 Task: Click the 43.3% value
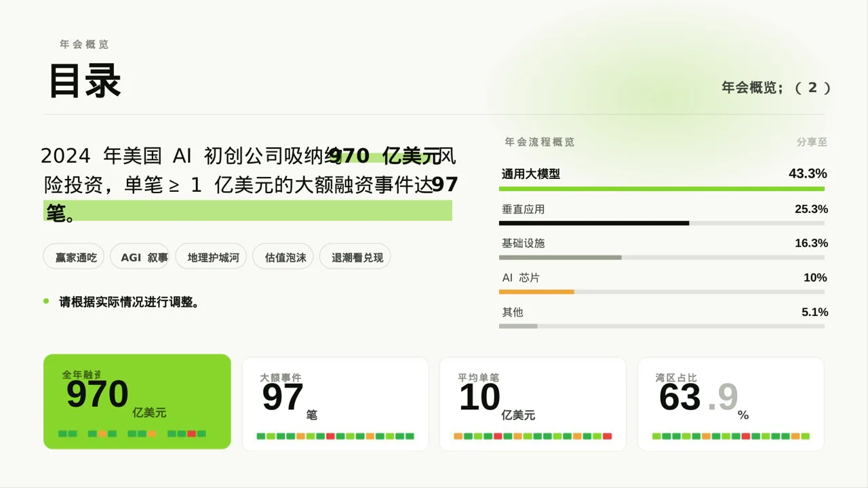pyautogui.click(x=808, y=174)
